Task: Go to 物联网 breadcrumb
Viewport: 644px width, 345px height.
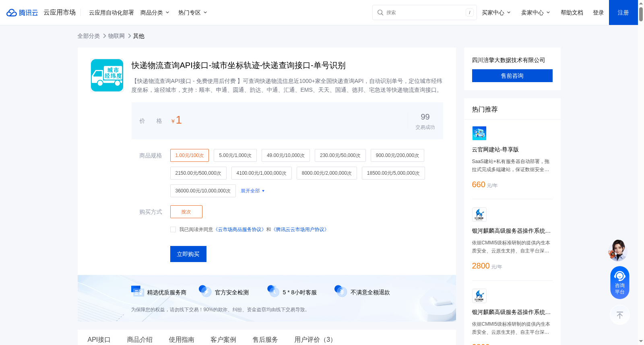Action: tap(116, 36)
